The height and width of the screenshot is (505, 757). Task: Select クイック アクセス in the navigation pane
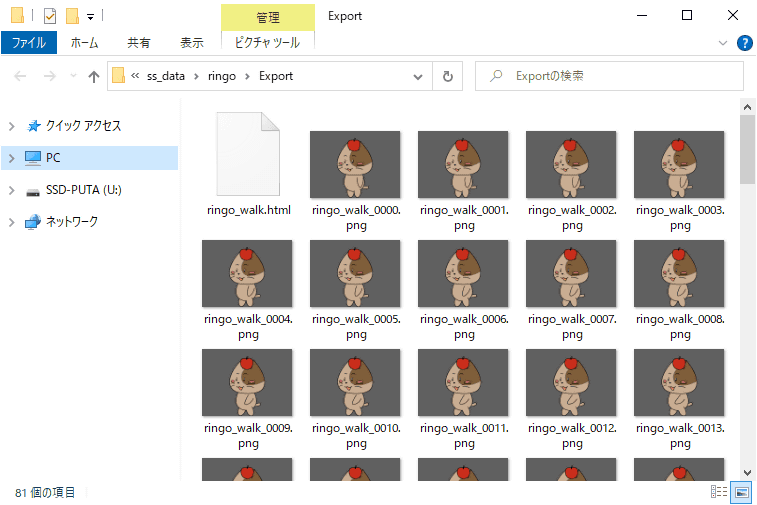[83, 126]
